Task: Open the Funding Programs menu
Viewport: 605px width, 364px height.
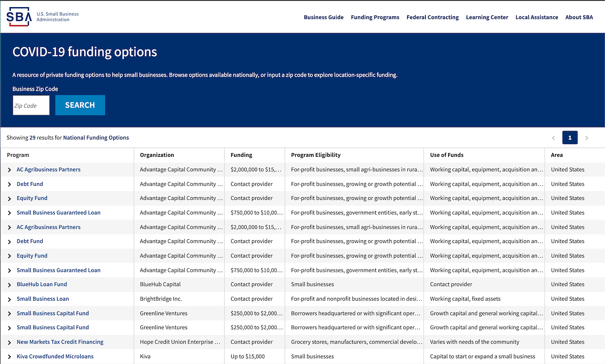Action: coord(375,17)
